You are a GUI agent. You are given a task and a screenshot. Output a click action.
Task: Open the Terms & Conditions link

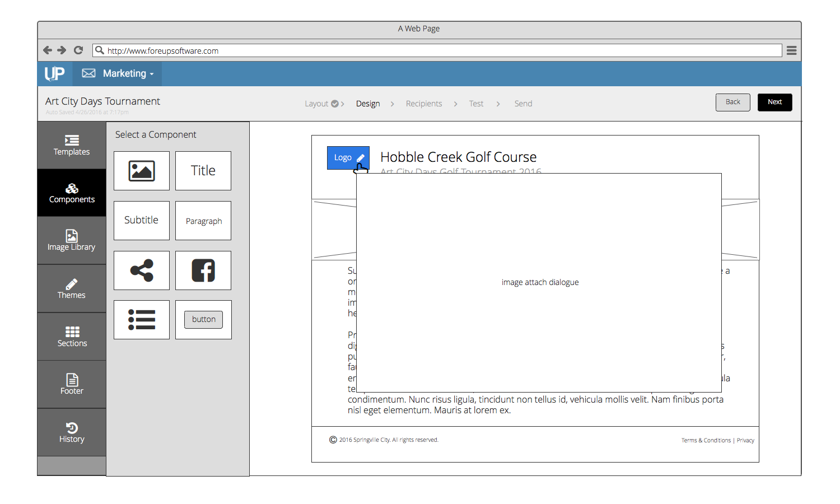(706, 440)
